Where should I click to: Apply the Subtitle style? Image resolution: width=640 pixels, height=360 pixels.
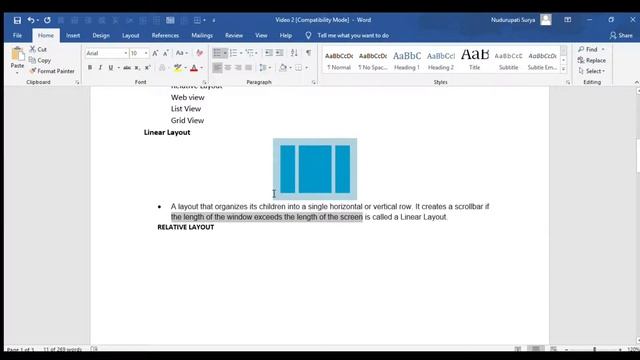click(509, 60)
